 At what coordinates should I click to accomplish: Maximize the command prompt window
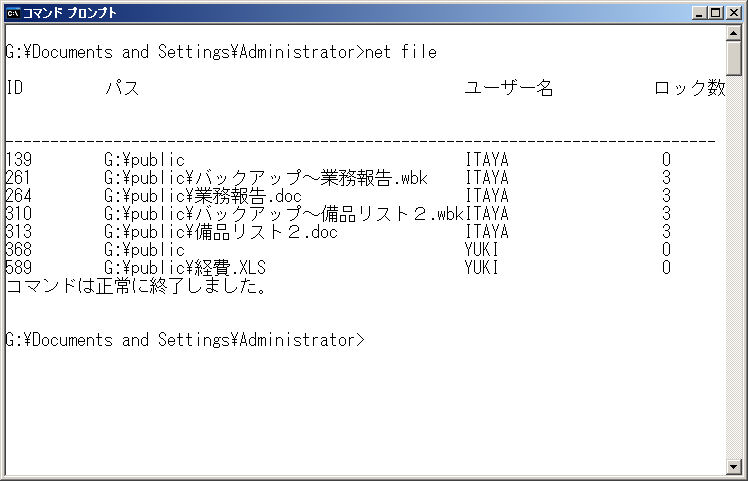pos(715,13)
